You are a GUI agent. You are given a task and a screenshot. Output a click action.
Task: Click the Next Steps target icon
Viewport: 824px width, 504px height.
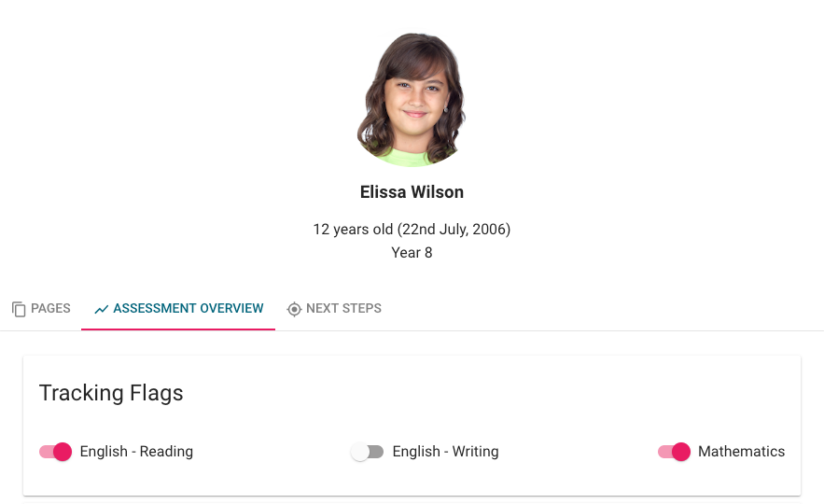pos(294,309)
